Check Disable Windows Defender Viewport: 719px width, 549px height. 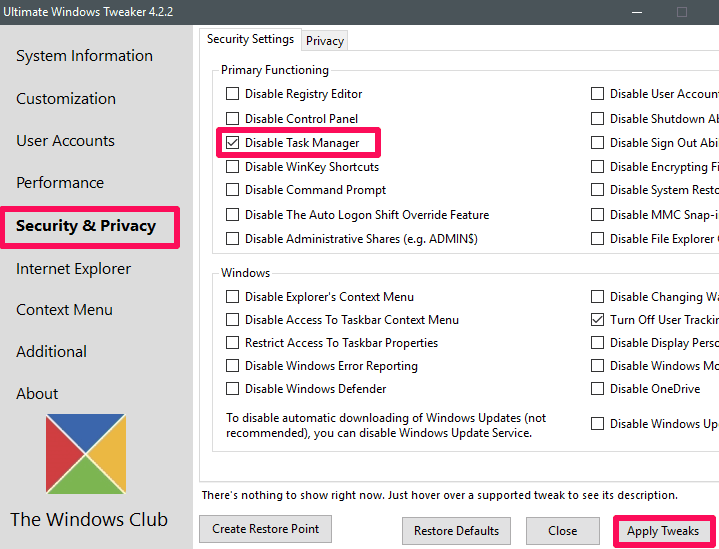pyautogui.click(x=232, y=388)
